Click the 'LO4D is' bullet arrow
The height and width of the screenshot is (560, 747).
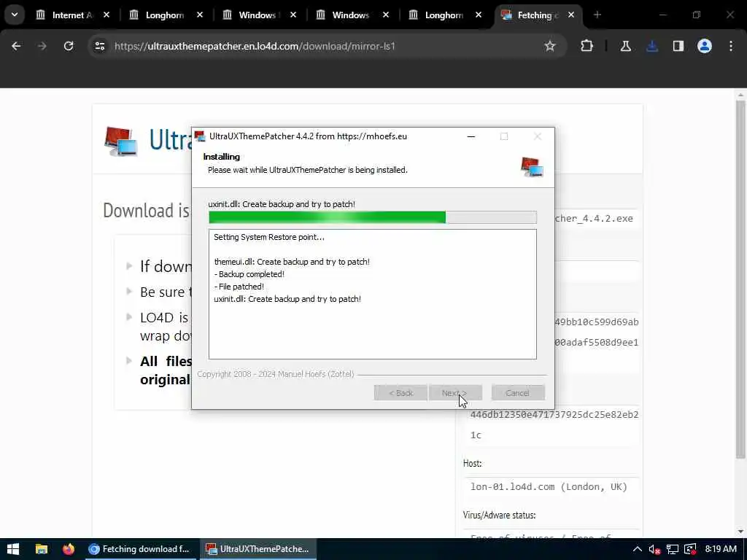click(129, 316)
